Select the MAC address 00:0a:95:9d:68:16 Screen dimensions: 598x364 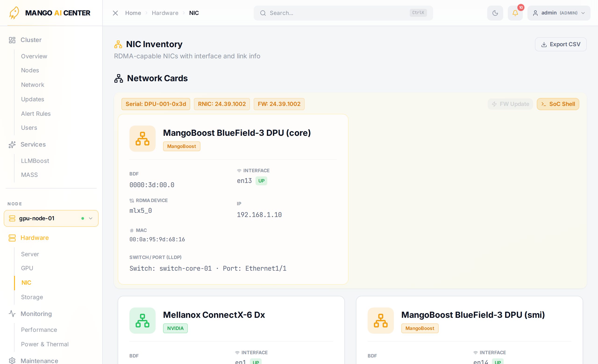[x=157, y=239]
